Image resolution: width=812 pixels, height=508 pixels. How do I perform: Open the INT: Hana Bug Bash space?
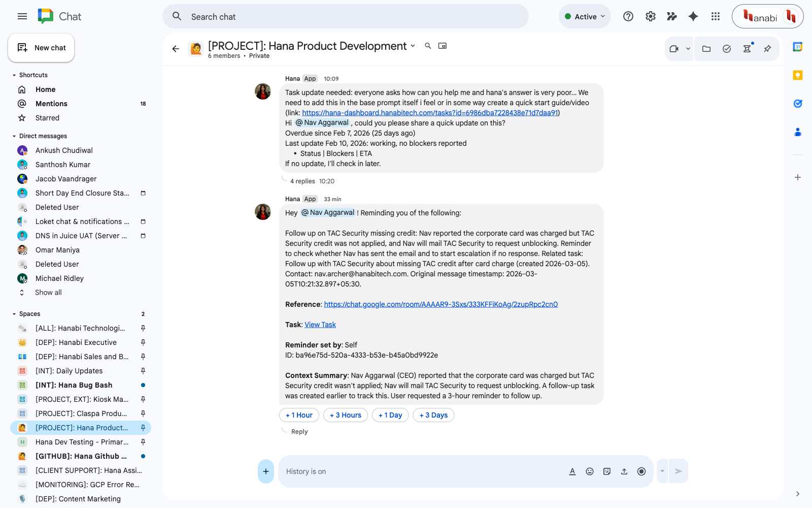[x=74, y=385]
